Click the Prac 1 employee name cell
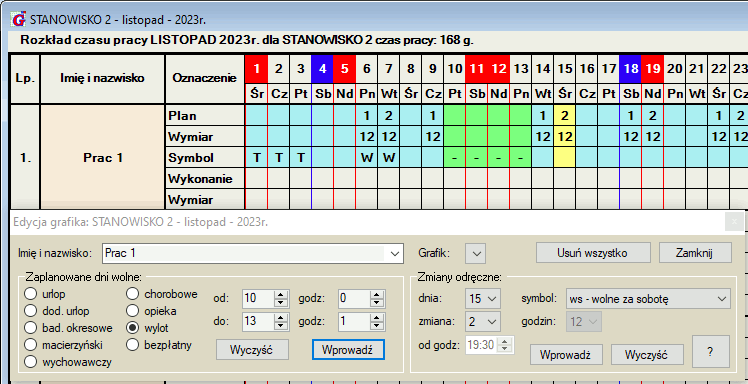Image resolution: width=748 pixels, height=384 pixels. [x=103, y=158]
